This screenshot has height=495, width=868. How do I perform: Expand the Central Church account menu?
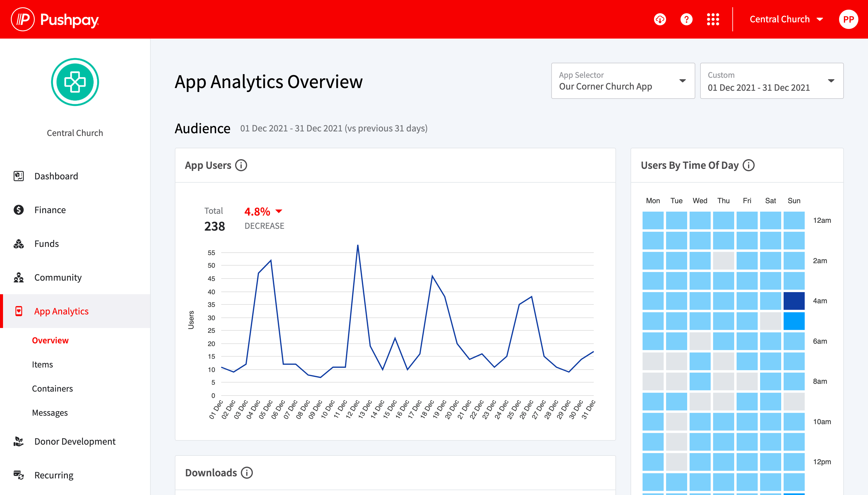[x=787, y=19]
